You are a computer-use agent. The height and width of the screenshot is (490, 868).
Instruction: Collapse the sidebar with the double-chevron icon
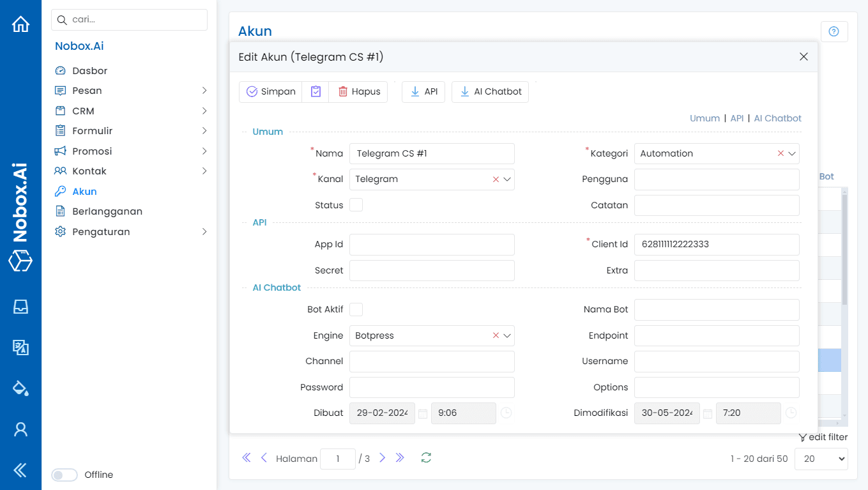pyautogui.click(x=20, y=470)
